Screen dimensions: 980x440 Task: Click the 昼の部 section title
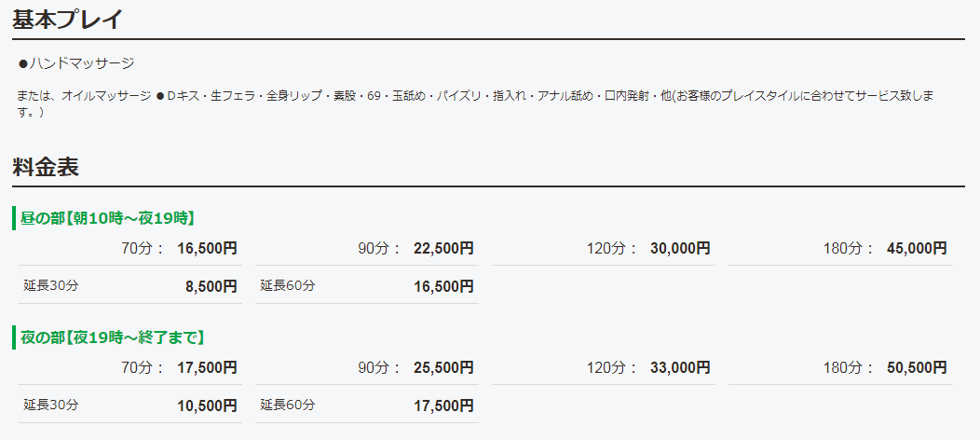(107, 218)
